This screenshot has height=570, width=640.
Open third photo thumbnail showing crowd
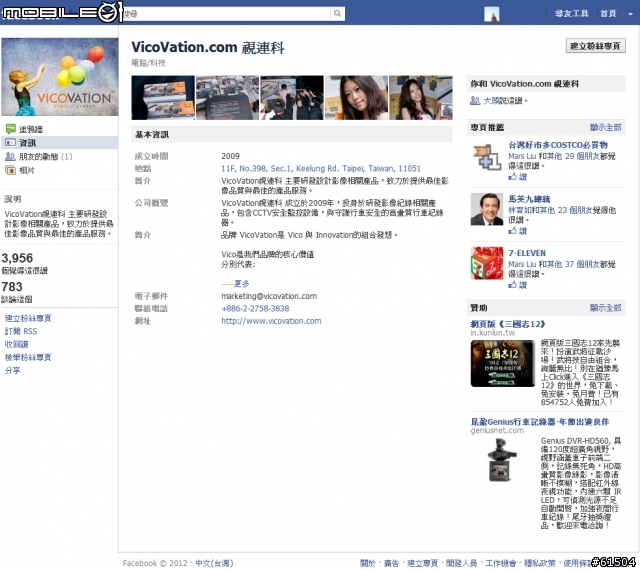pyautogui.click(x=292, y=98)
